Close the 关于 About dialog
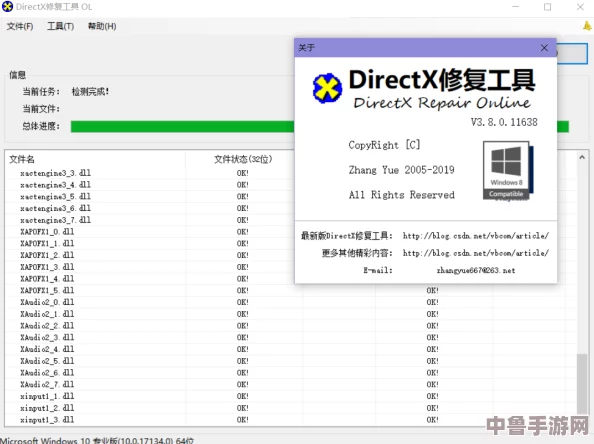This screenshot has height=444, width=594. click(x=544, y=48)
